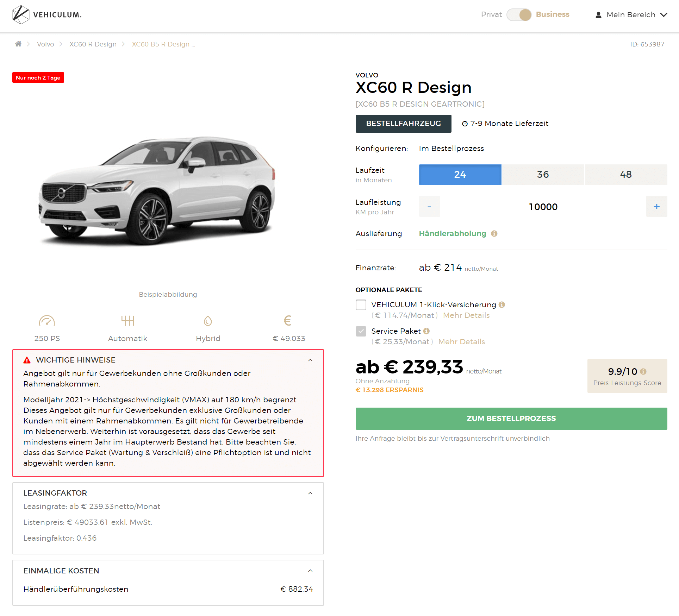This screenshot has width=679, height=616.
Task: Click the 'Beispielabbildung' caption
Action: (x=168, y=294)
